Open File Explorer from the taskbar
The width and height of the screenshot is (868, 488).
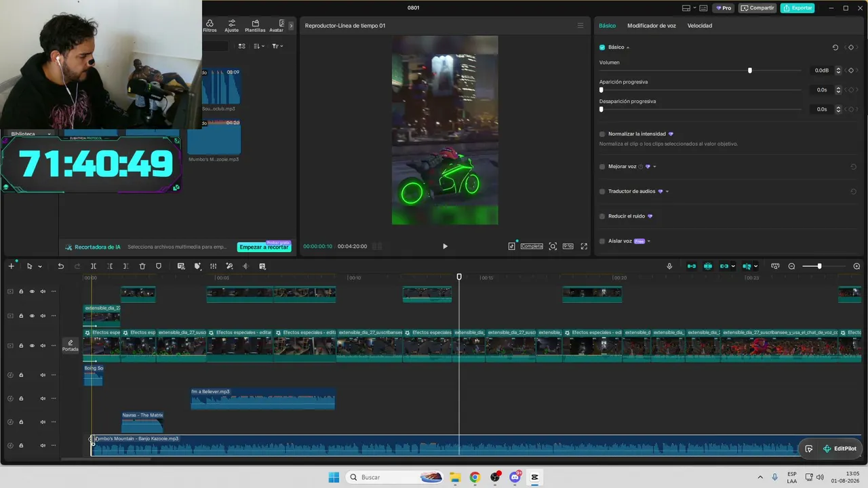pos(455,477)
